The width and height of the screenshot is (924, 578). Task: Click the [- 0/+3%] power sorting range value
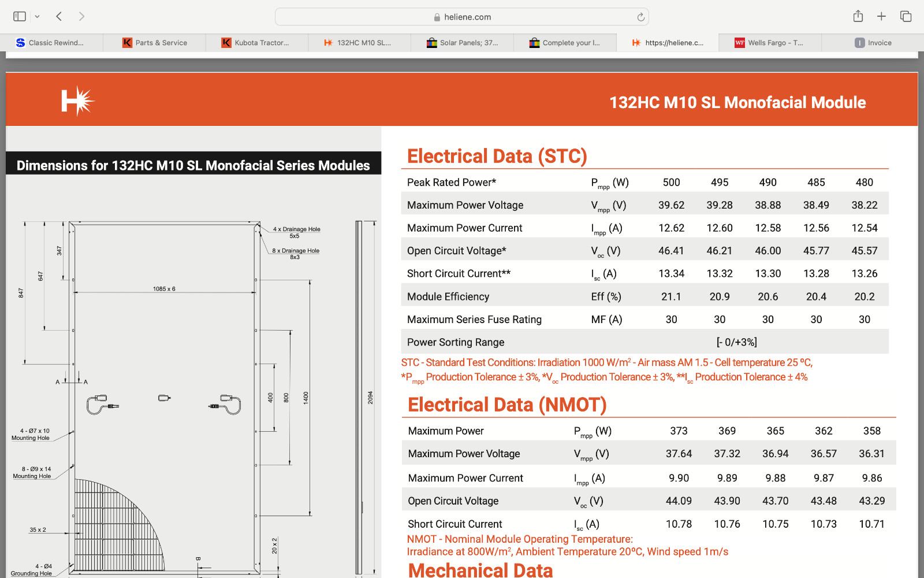737,342
